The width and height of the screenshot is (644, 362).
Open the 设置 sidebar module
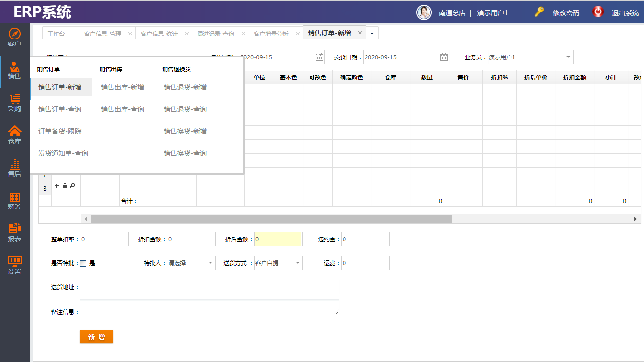pos(14,265)
